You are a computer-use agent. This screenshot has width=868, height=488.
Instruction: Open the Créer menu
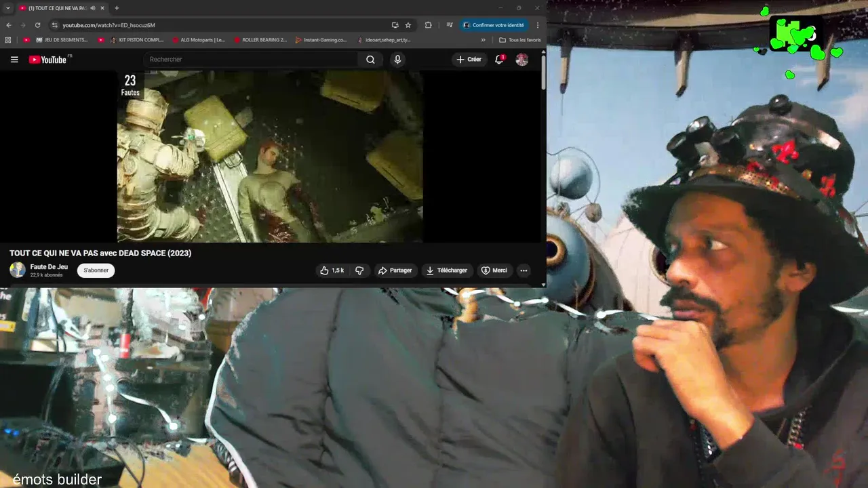tap(469, 60)
